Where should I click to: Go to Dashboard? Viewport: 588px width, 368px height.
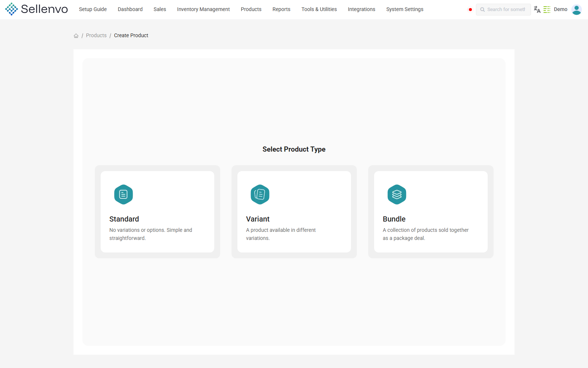130,9
